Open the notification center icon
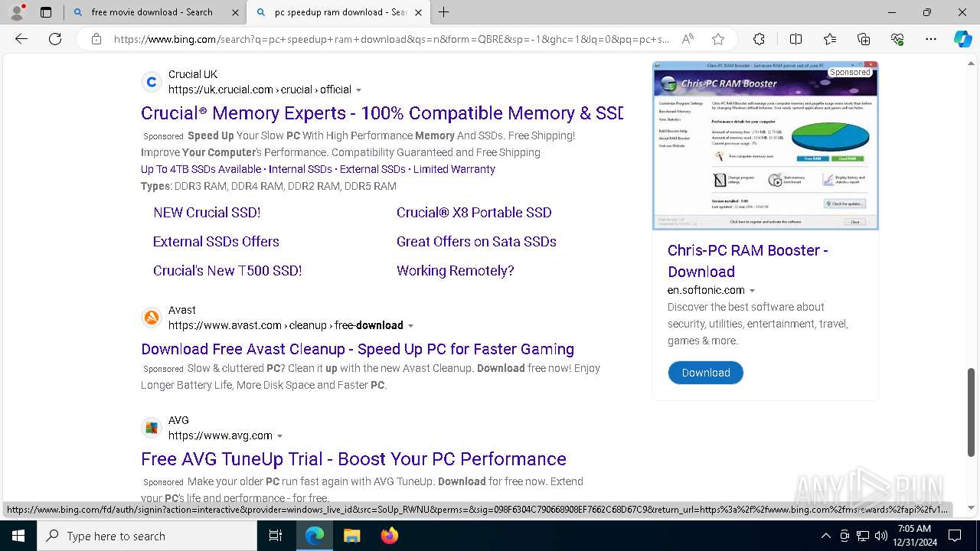 [x=955, y=536]
